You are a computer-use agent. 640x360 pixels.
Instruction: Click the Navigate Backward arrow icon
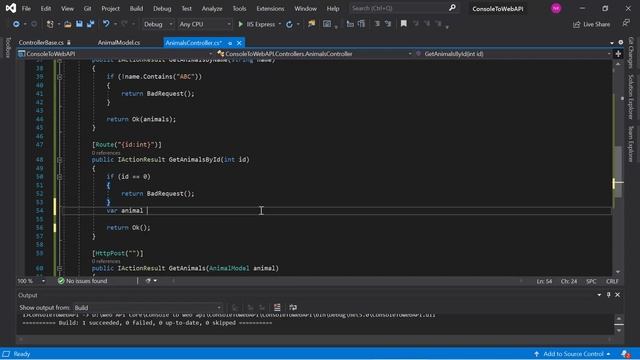click(16, 24)
